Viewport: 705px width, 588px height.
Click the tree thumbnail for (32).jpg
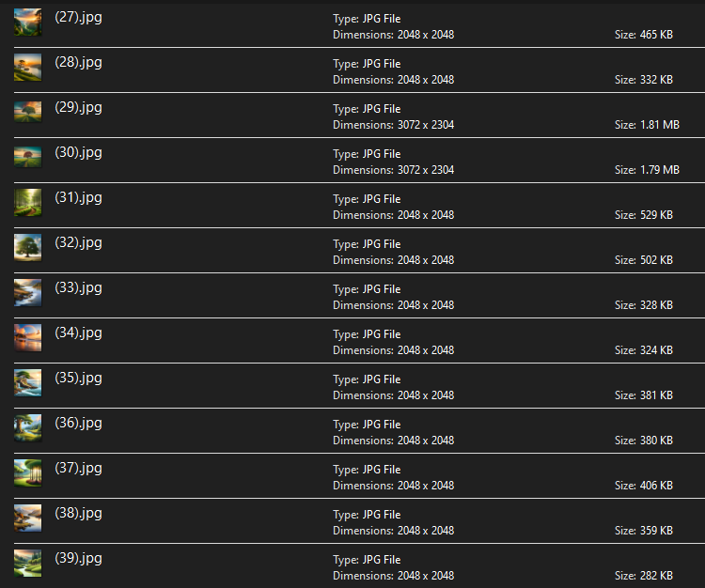(27, 247)
